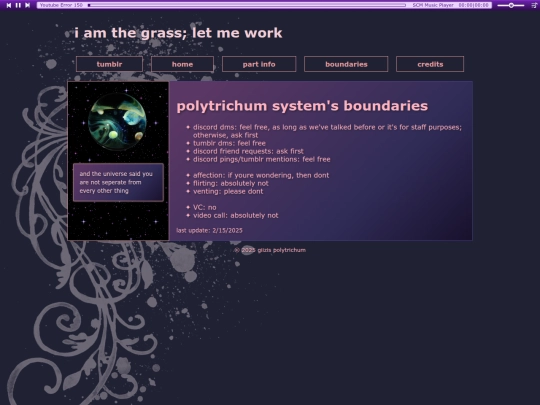Click 'flirting: absolutely not' line
540x405 pixels.
point(231,183)
